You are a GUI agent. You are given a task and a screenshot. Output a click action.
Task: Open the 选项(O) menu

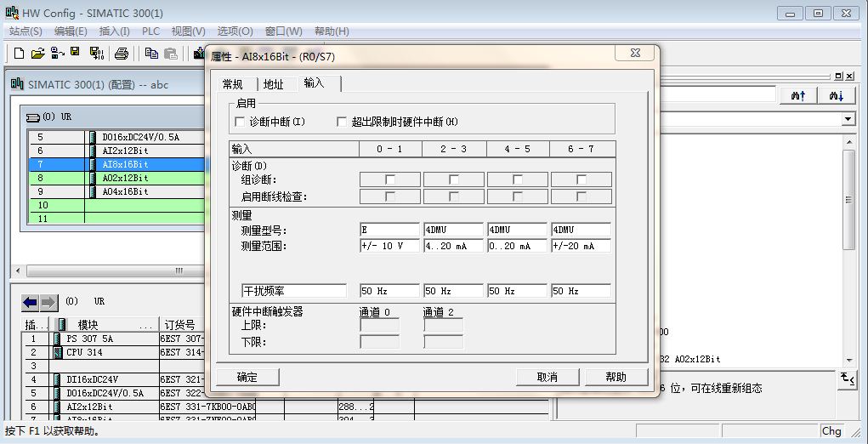tap(234, 31)
